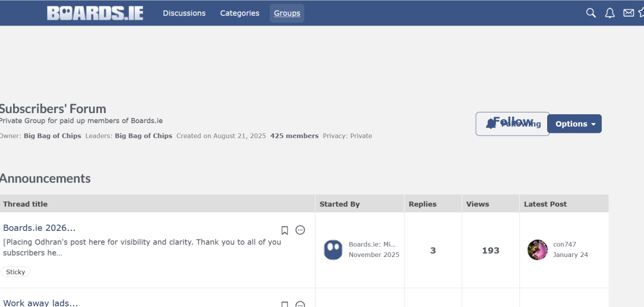Click the 193 views count
The image size is (644, 307).
tap(491, 250)
